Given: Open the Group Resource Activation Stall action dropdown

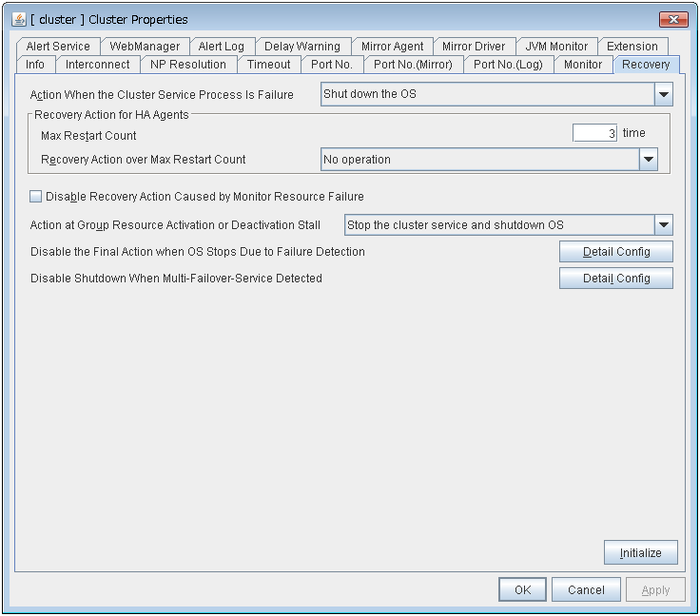Looking at the screenshot, I should [x=664, y=224].
